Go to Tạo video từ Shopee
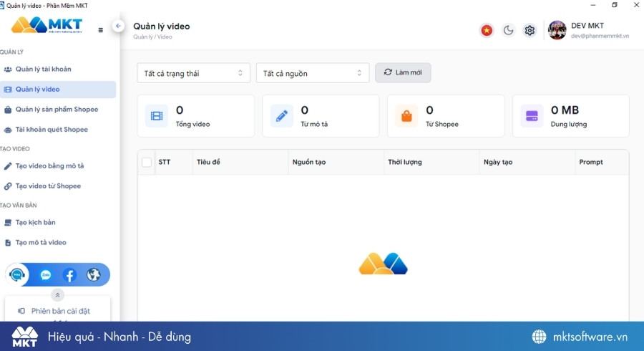644x351 pixels. (58, 186)
